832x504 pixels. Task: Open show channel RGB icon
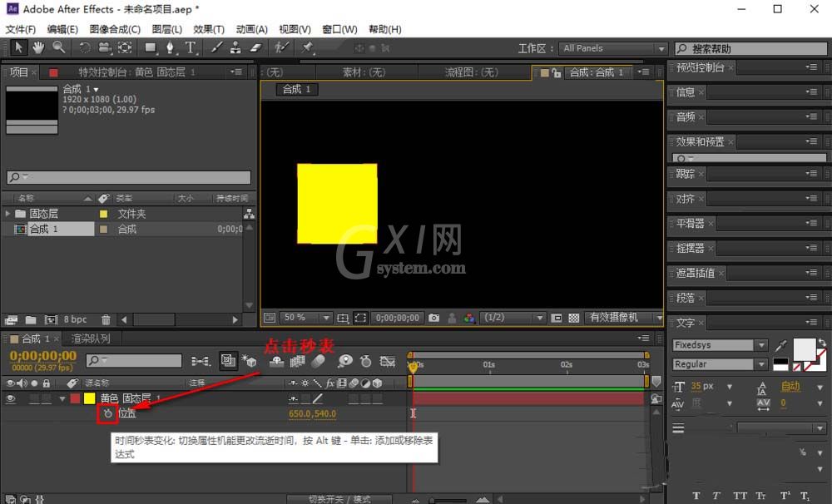469,318
